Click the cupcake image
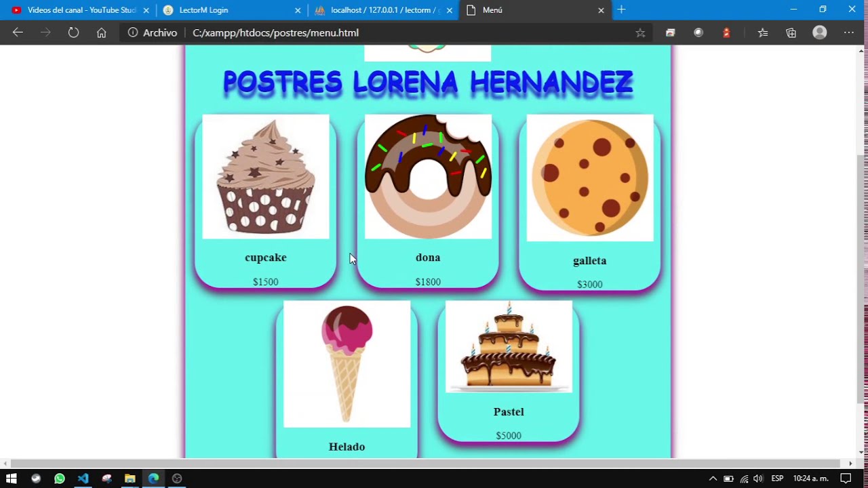 266,176
